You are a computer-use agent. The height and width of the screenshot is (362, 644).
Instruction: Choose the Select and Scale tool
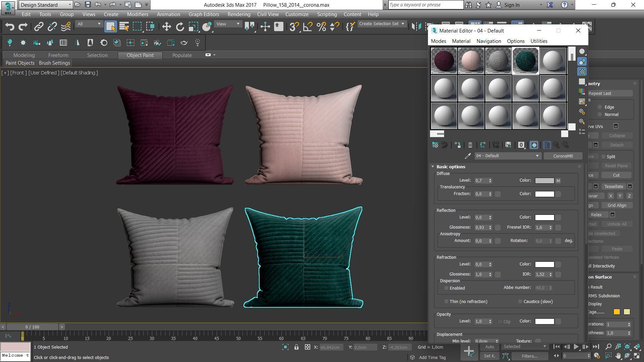[x=193, y=26]
